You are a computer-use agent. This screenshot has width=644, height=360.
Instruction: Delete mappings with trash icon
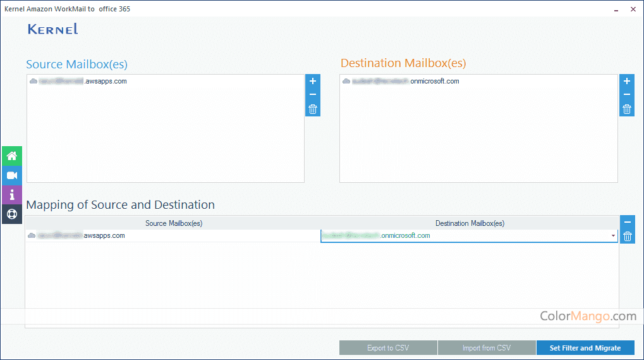pyautogui.click(x=627, y=237)
